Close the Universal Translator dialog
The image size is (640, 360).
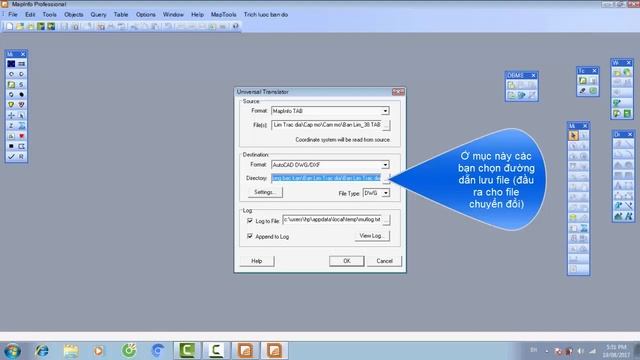(x=398, y=92)
